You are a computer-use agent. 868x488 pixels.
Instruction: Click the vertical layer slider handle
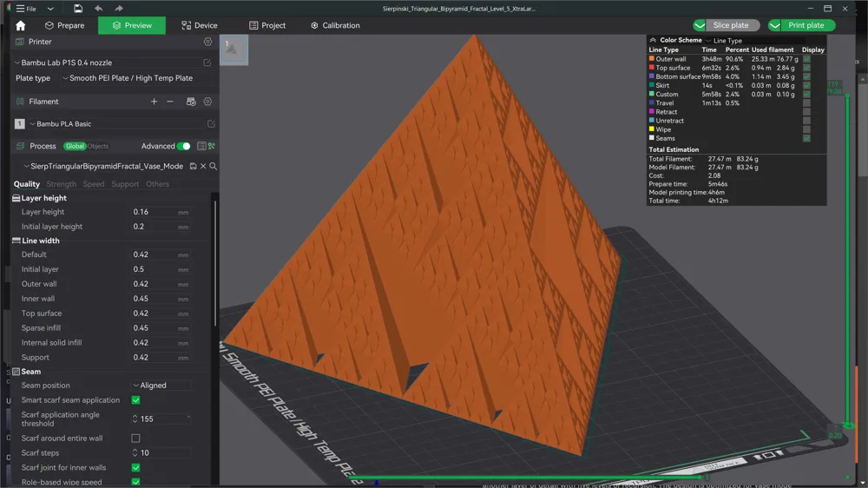(x=847, y=96)
